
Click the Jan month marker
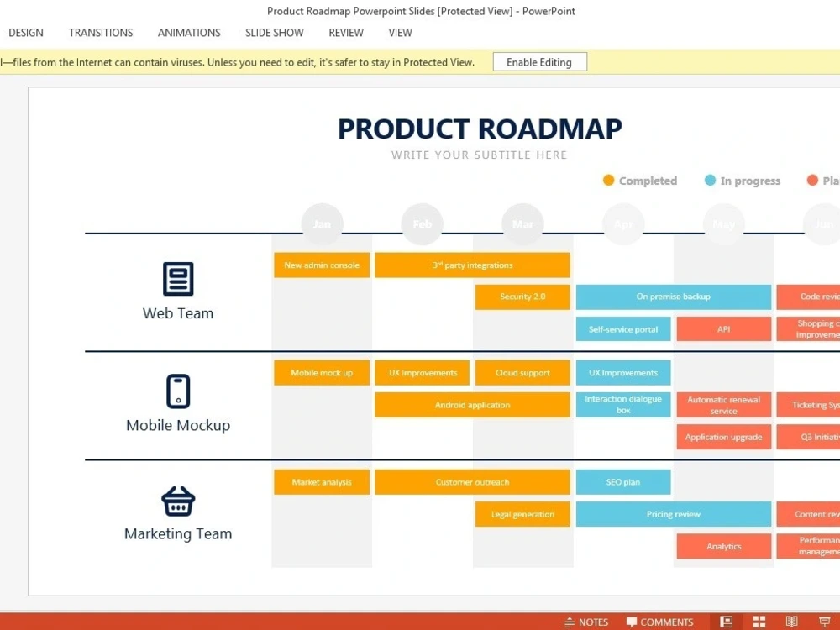[x=322, y=224]
